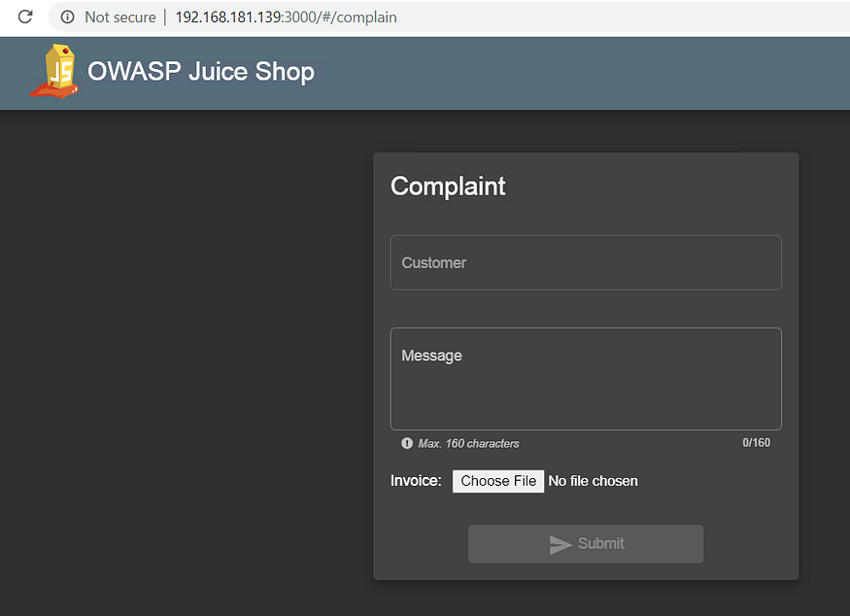
Task: Click the Submit button
Action: [x=586, y=544]
